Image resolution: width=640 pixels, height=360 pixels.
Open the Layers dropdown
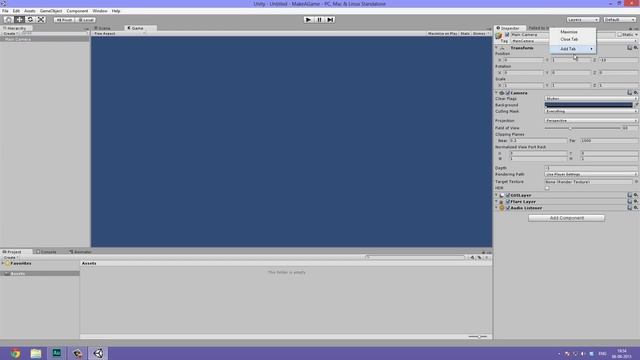pyautogui.click(x=582, y=20)
